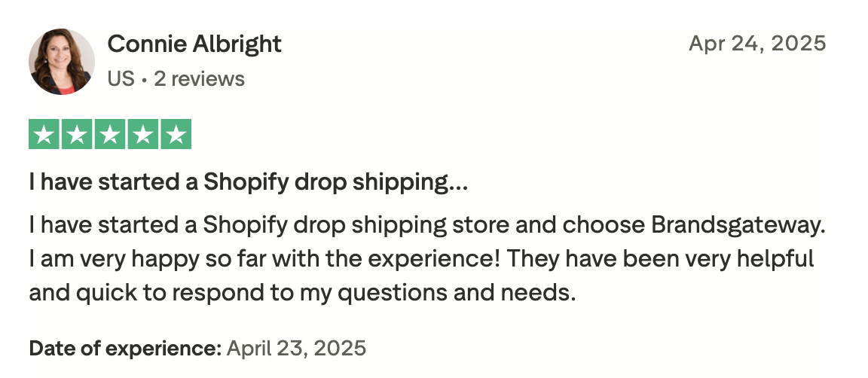Select the date value April 23, 2025
This screenshot has width=868, height=378.
pos(296,348)
